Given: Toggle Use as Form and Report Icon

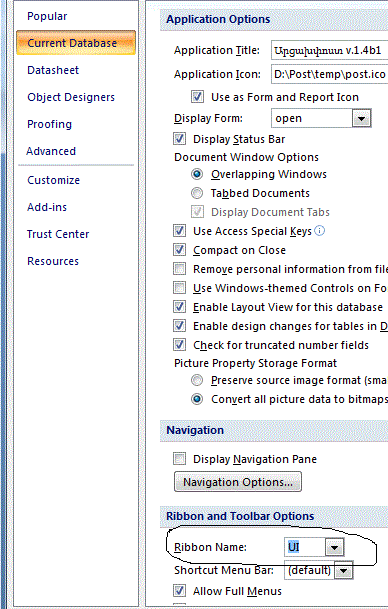Looking at the screenshot, I should click(197, 97).
